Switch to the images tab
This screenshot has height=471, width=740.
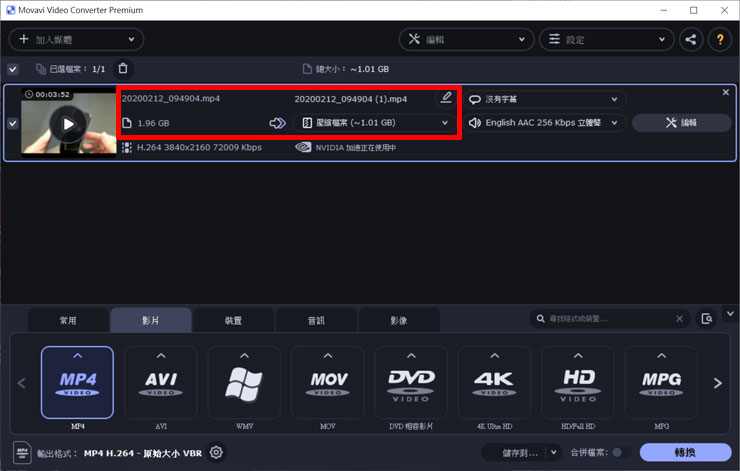(399, 320)
